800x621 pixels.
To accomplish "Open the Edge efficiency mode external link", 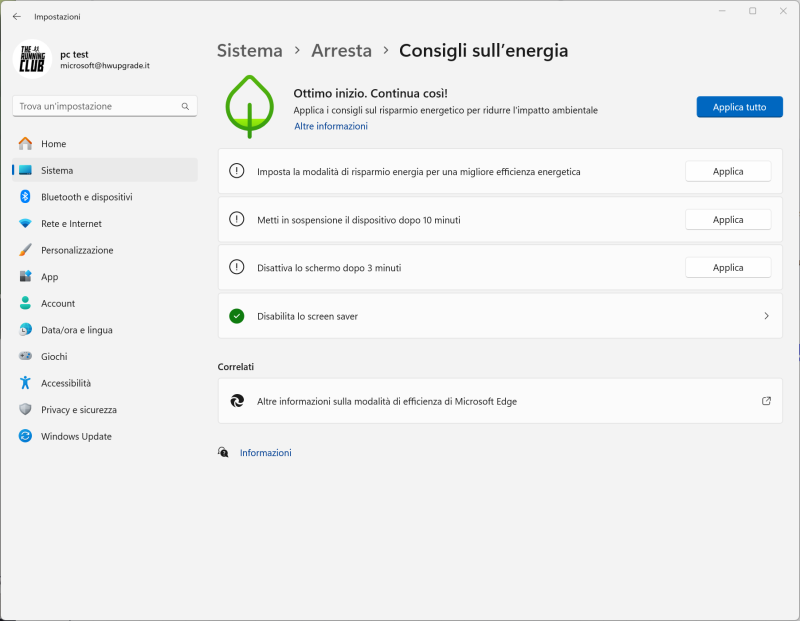I will point(766,401).
